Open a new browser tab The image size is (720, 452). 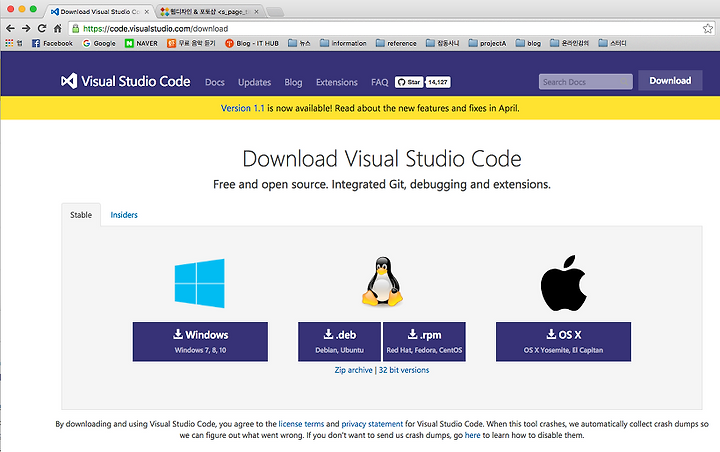pyautogui.click(x=275, y=12)
